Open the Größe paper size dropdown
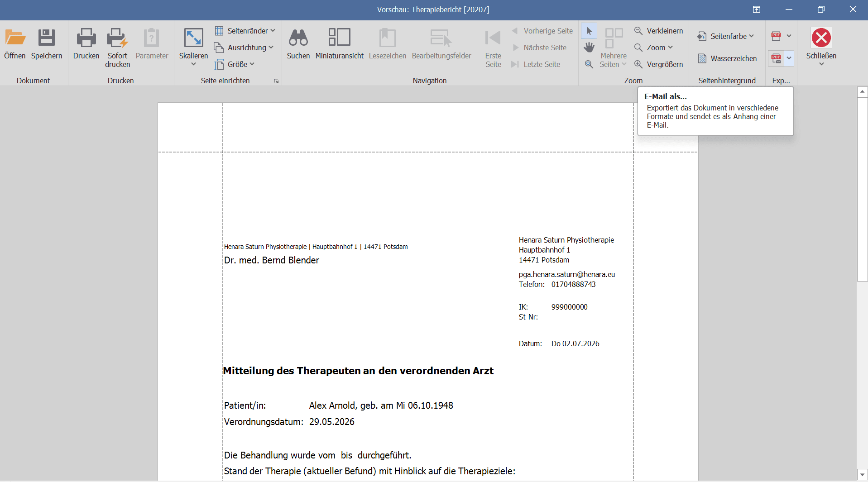This screenshot has height=482, width=868. coord(235,64)
